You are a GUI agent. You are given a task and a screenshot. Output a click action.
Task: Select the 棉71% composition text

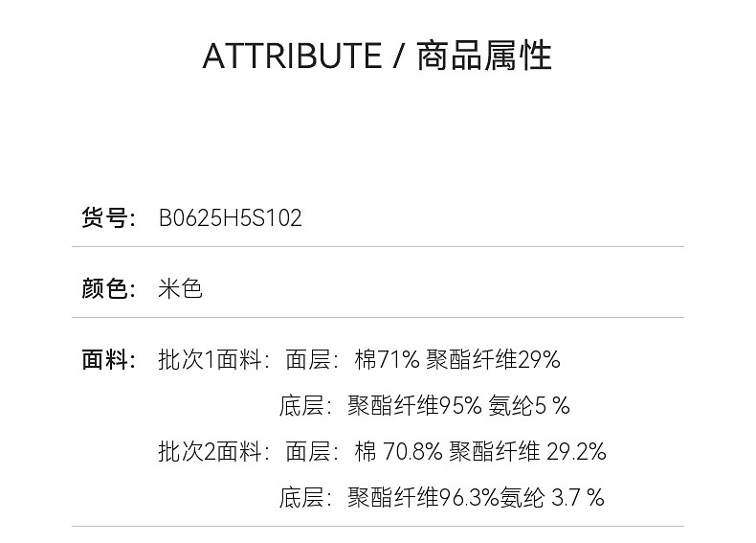387,359
